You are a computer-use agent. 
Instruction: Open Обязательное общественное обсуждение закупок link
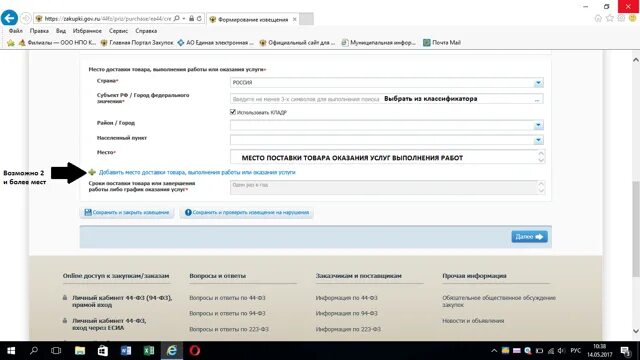[x=499, y=301]
